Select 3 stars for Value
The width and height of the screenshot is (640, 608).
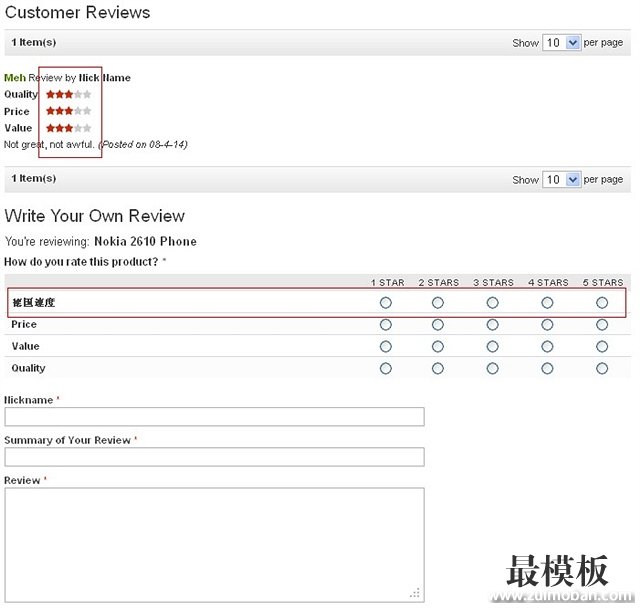click(x=492, y=347)
